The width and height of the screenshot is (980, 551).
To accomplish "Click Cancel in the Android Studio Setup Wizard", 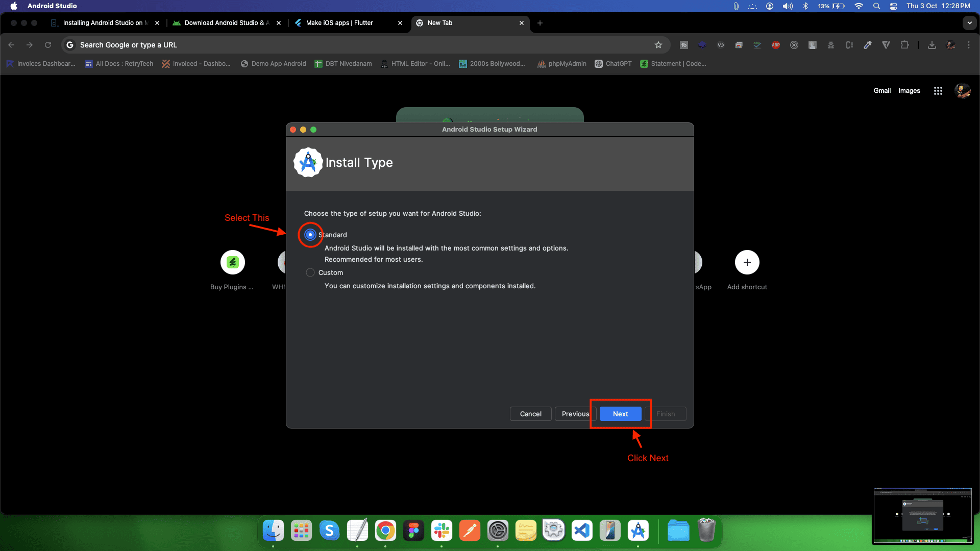I will (x=530, y=414).
